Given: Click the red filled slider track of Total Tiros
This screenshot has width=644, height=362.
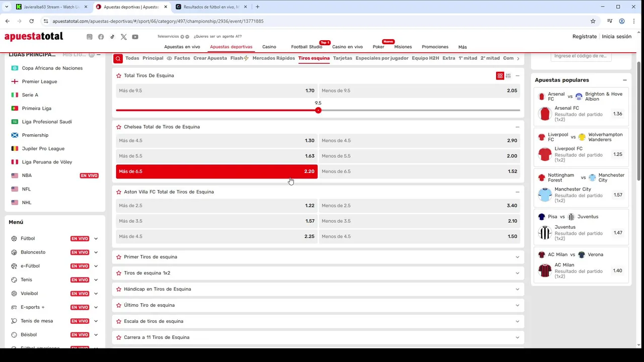Looking at the screenshot, I should [x=216, y=110].
